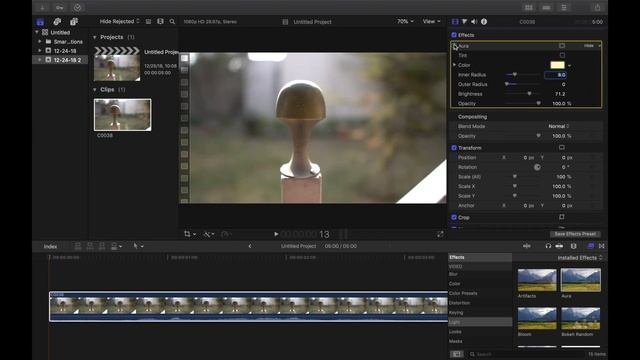Go back in timeline history arrow

[x=250, y=246]
